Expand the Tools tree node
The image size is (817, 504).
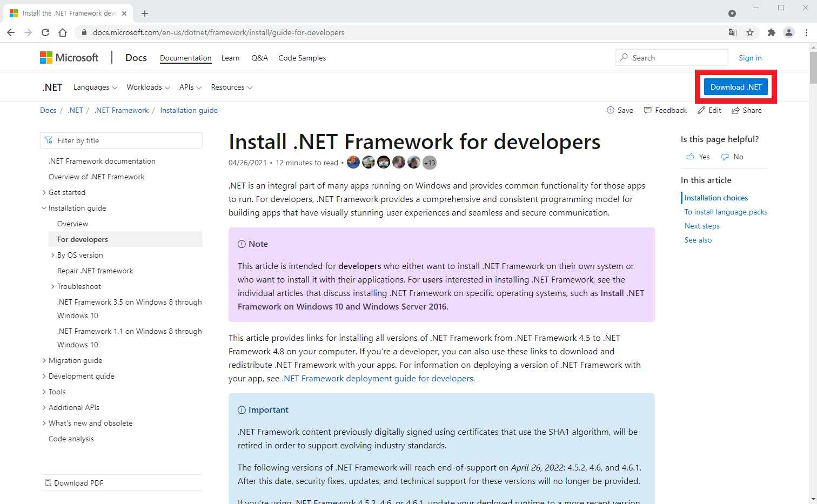pyautogui.click(x=44, y=392)
